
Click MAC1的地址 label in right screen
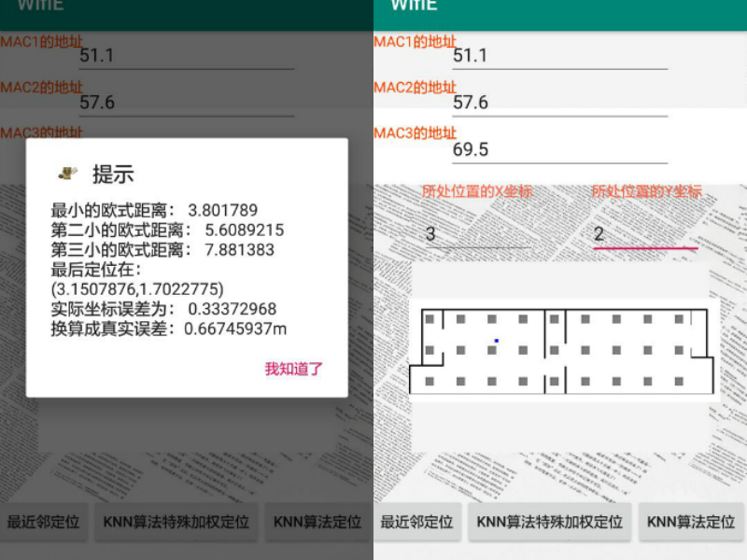coord(415,41)
